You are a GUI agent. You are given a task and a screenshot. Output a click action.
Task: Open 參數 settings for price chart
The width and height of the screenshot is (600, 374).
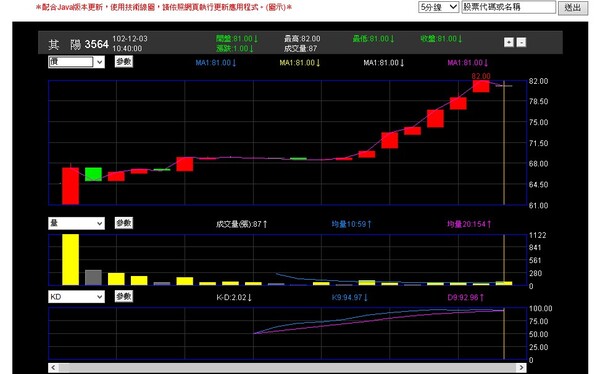click(x=124, y=62)
